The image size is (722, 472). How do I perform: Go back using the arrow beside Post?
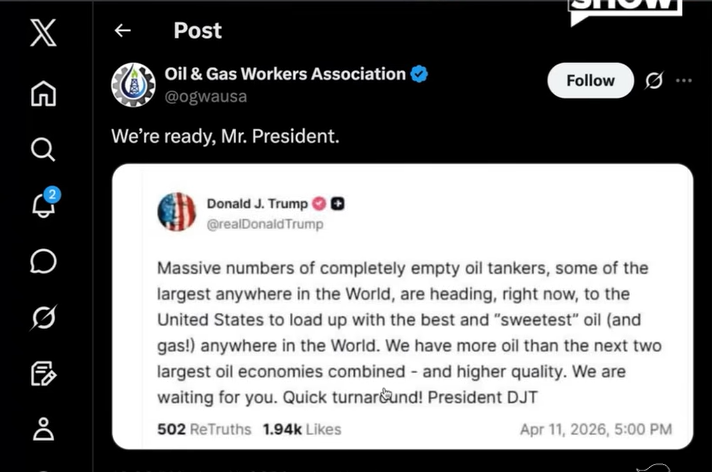coord(122,30)
